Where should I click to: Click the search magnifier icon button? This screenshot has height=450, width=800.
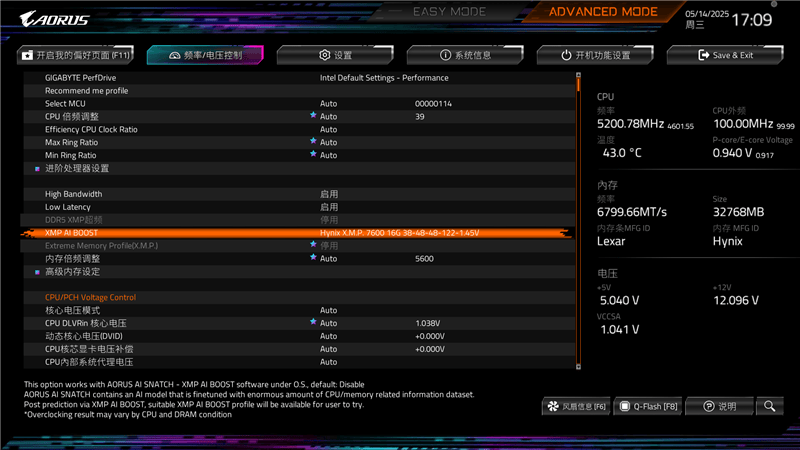coord(769,406)
